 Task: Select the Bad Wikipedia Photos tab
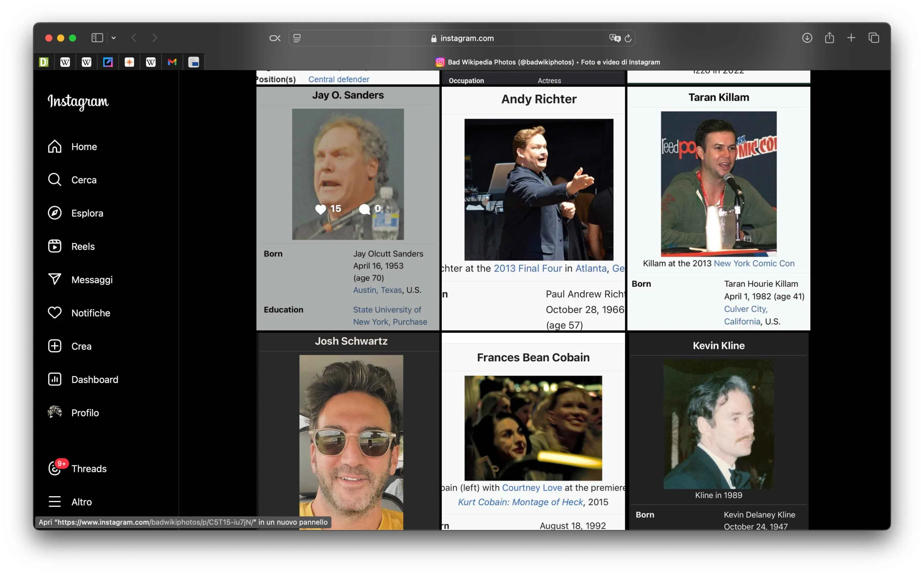pyautogui.click(x=547, y=62)
